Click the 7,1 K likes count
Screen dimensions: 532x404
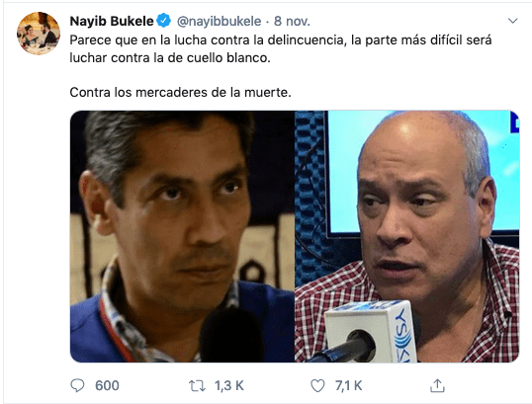pos(348,385)
